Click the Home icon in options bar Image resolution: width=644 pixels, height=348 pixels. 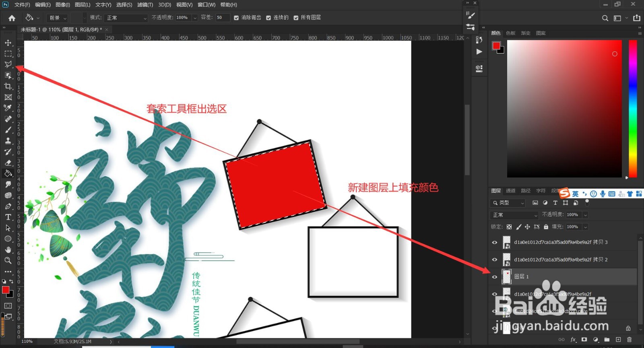(x=12, y=18)
